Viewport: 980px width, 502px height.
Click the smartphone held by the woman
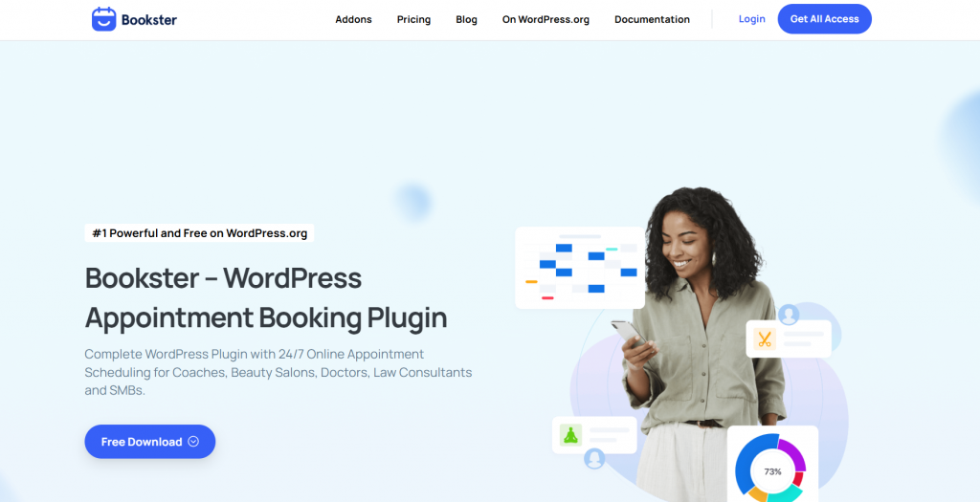point(627,334)
